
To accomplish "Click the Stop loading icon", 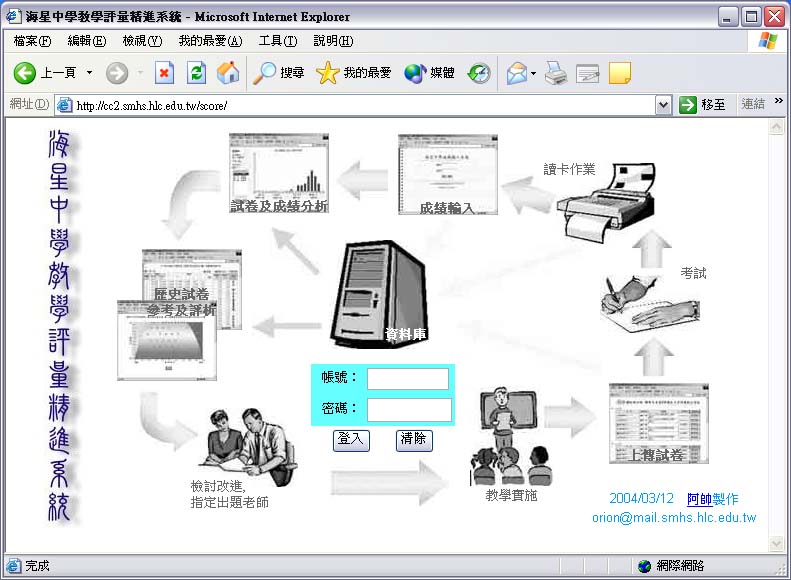I will (x=164, y=73).
